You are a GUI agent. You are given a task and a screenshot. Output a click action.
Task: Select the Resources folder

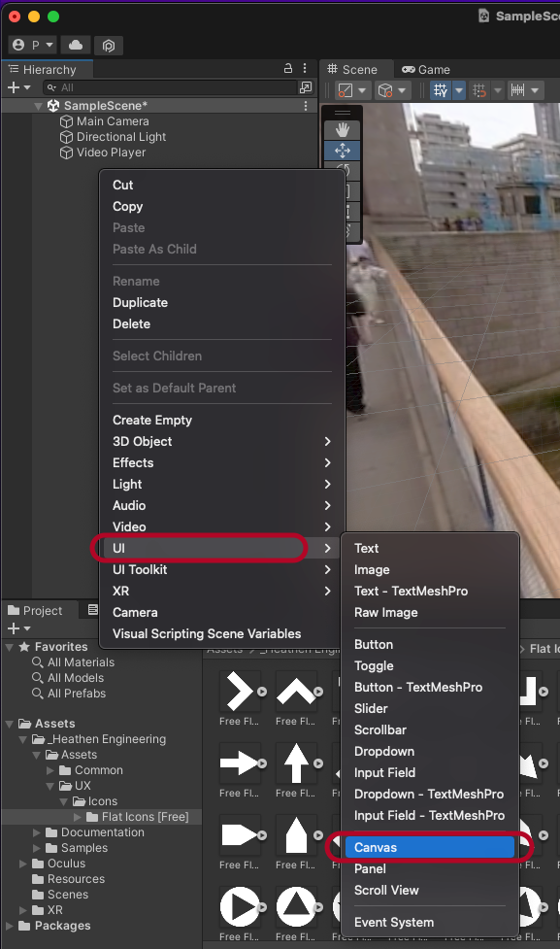(68, 879)
